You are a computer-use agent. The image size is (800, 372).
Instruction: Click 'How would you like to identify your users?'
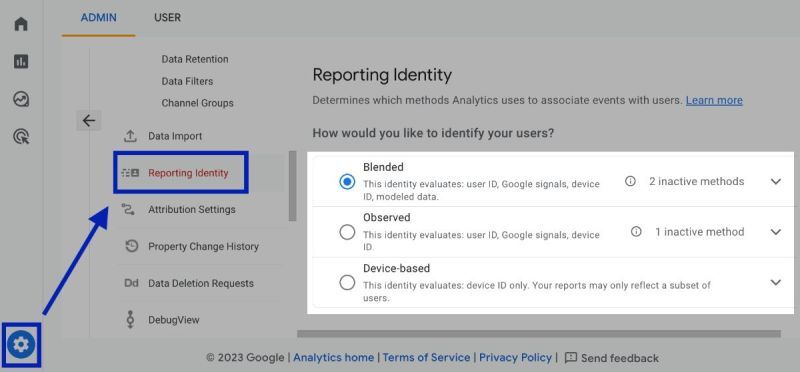pyautogui.click(x=433, y=134)
